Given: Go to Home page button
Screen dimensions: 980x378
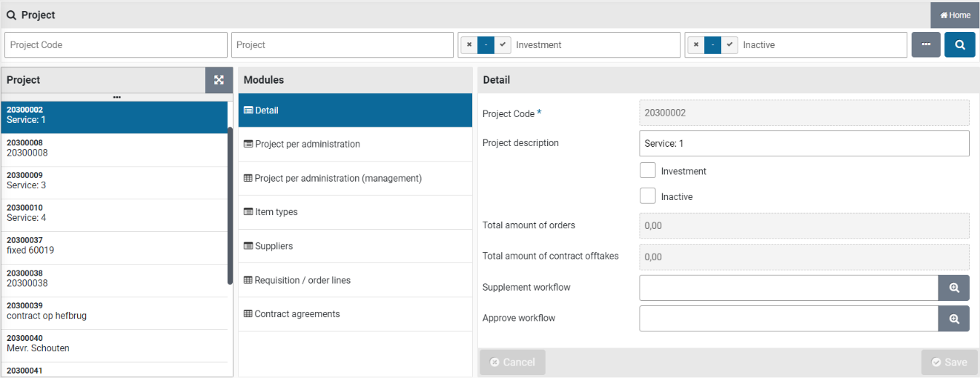Looking at the screenshot, I should [x=955, y=15].
